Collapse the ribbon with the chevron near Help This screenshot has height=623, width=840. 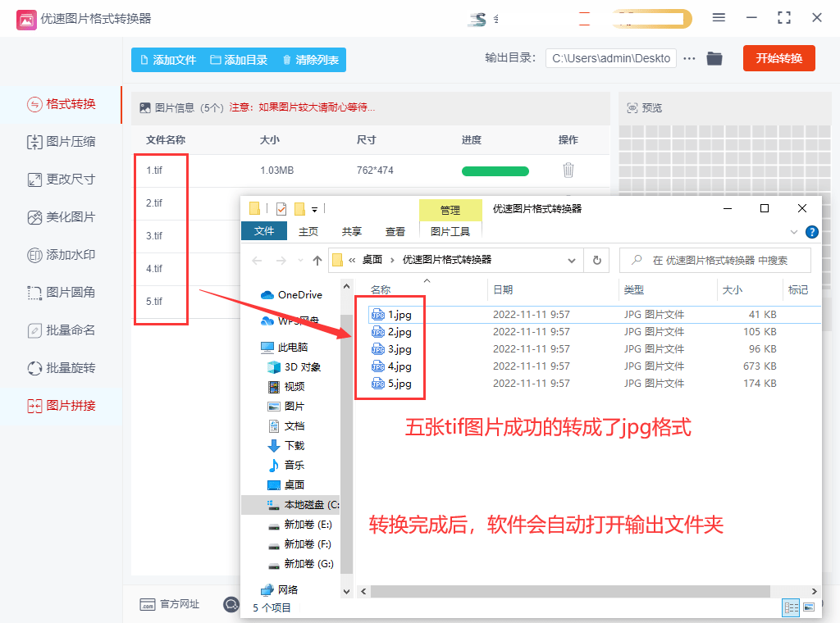coord(792,232)
